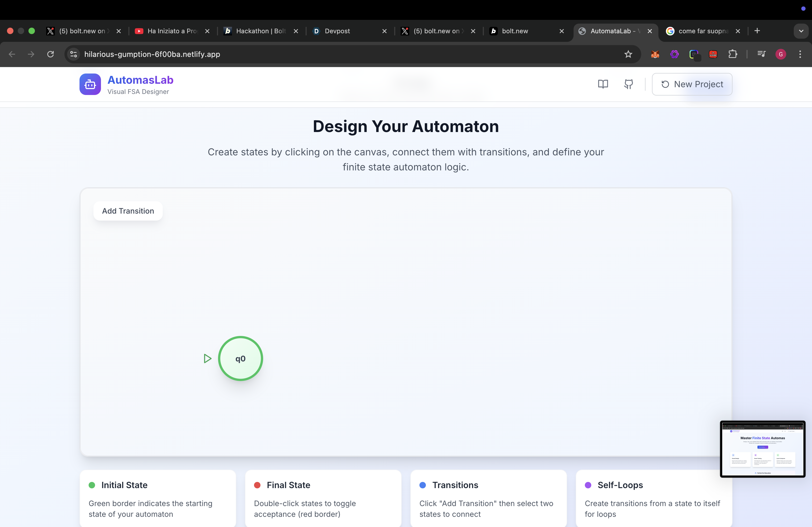Open the Google profile avatar menu
The image size is (812, 527).
pos(781,54)
